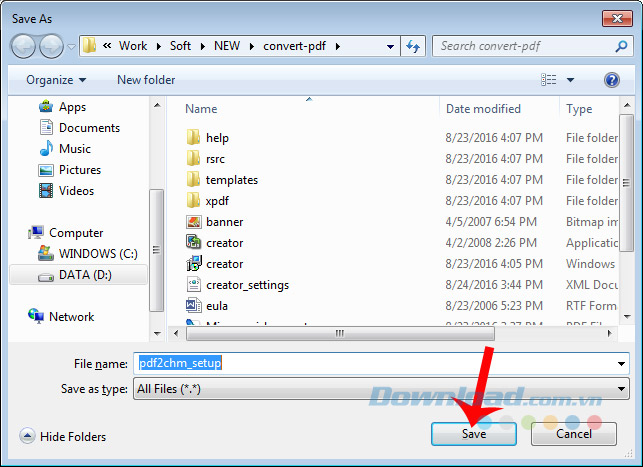
Task: Click the Save button
Action: click(474, 434)
